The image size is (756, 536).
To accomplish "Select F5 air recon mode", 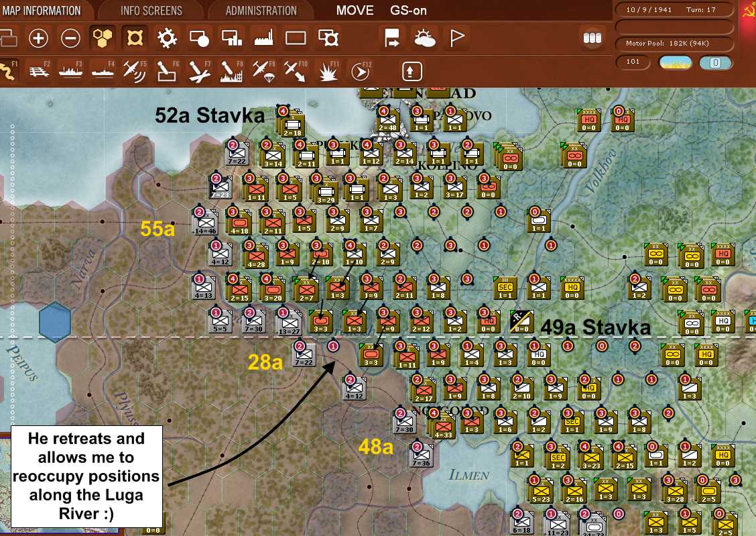I will point(135,71).
